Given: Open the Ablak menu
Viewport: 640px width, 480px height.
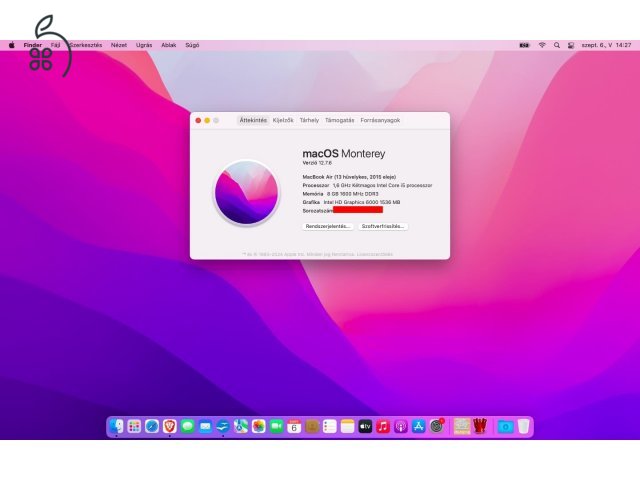Looking at the screenshot, I should click(x=169, y=45).
